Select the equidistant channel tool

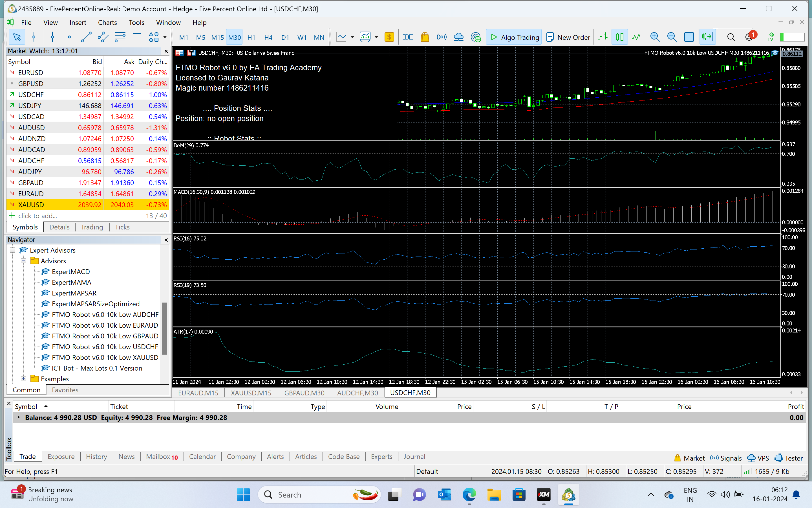[103, 37]
